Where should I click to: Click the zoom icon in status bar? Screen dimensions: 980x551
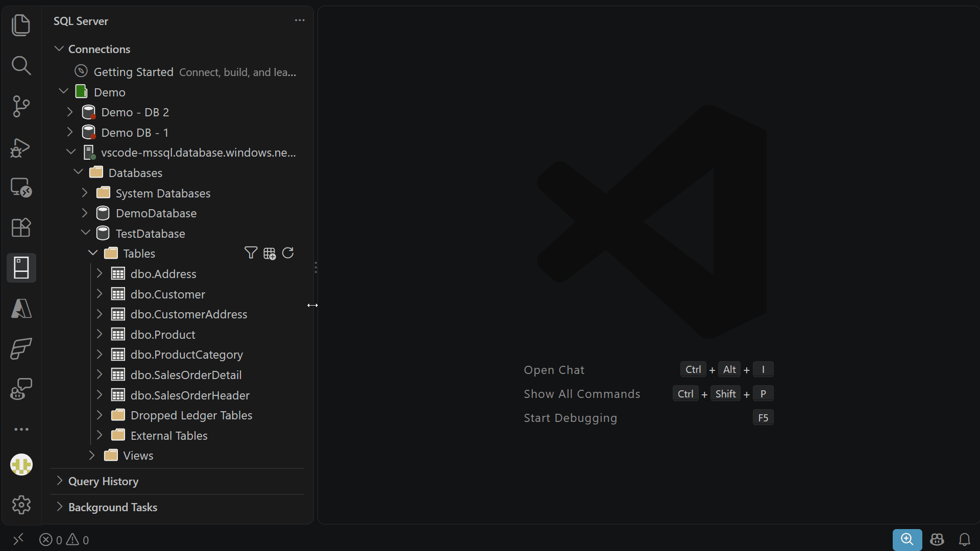coord(907,539)
